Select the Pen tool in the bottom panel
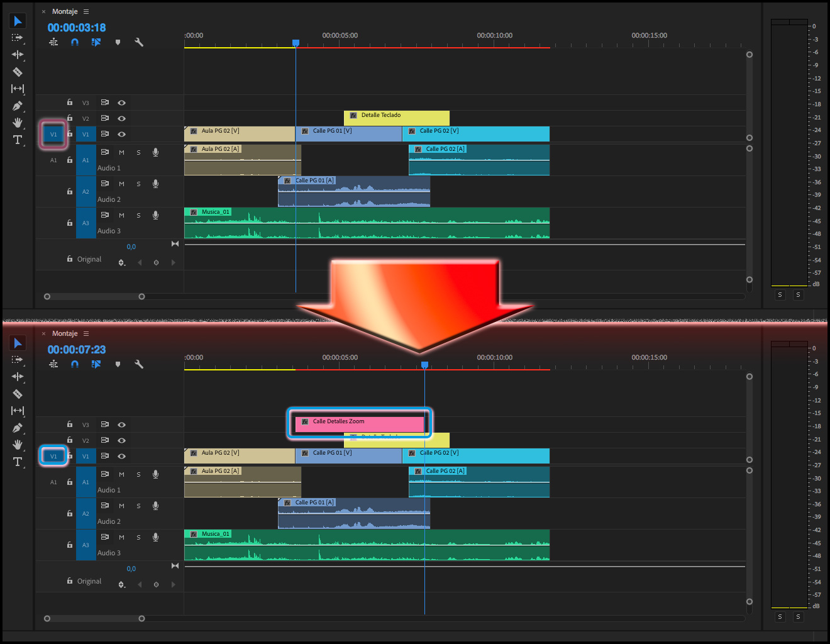The image size is (830, 644). point(18,428)
